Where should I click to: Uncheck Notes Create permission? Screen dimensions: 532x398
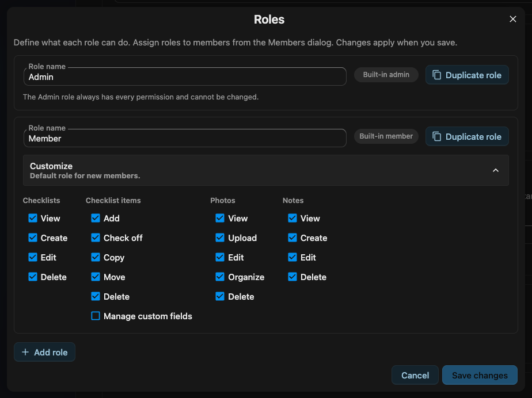tap(292, 238)
